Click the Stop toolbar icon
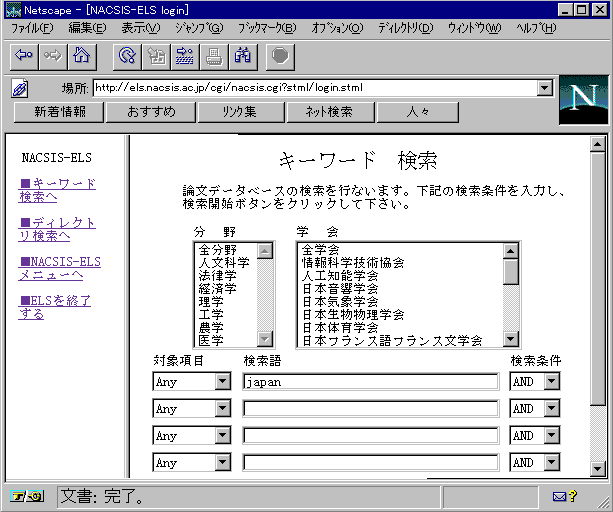The width and height of the screenshot is (613, 512). click(280, 57)
